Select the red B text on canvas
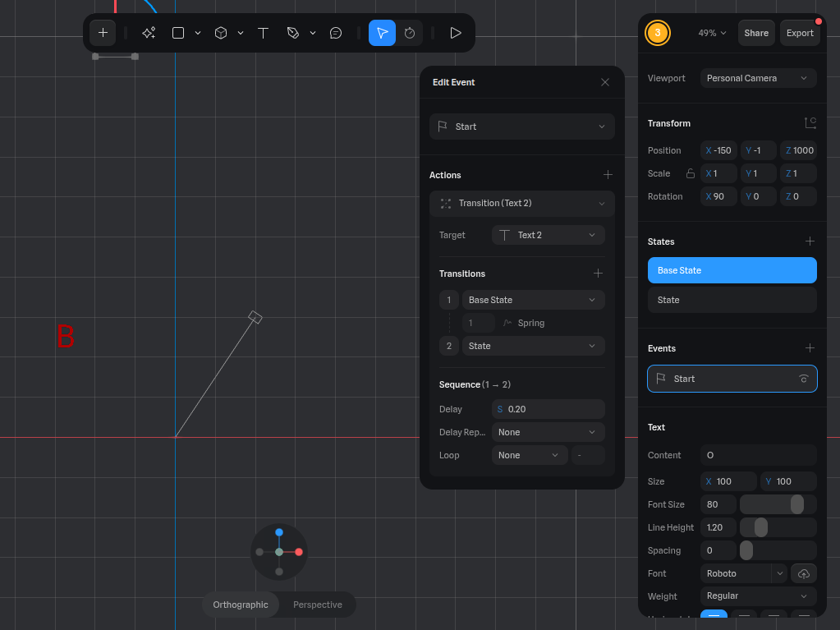Image resolution: width=840 pixels, height=630 pixels. tap(66, 337)
